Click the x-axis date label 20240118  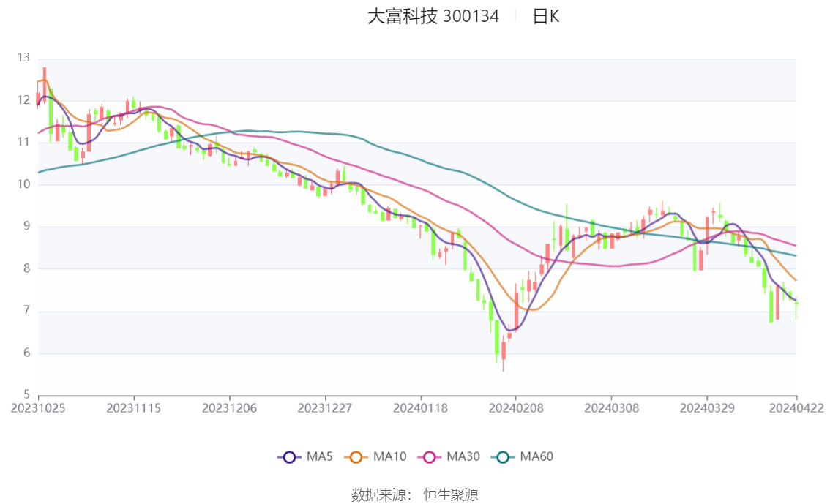[420, 408]
